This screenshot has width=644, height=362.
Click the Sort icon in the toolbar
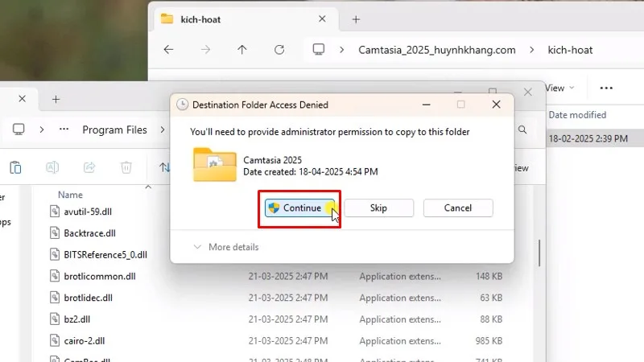pyautogui.click(x=164, y=167)
